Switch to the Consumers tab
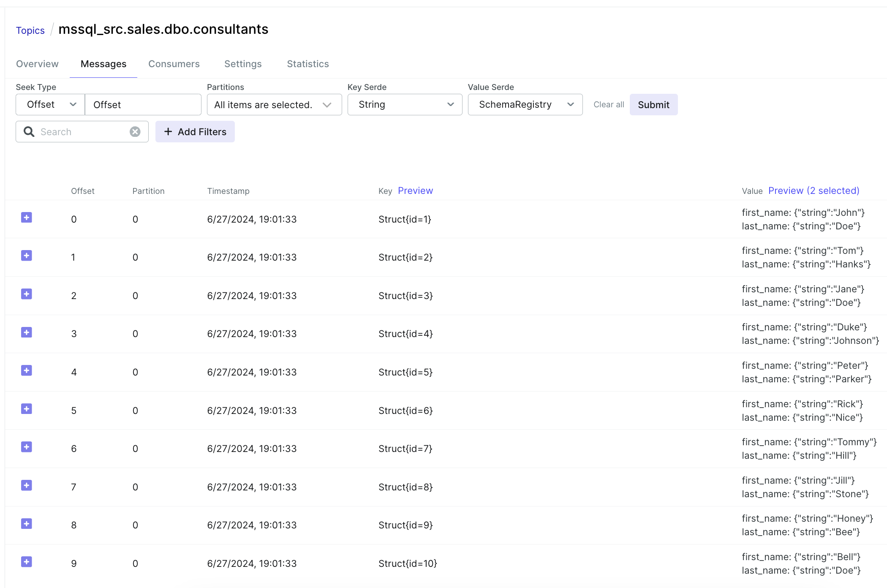 [174, 64]
